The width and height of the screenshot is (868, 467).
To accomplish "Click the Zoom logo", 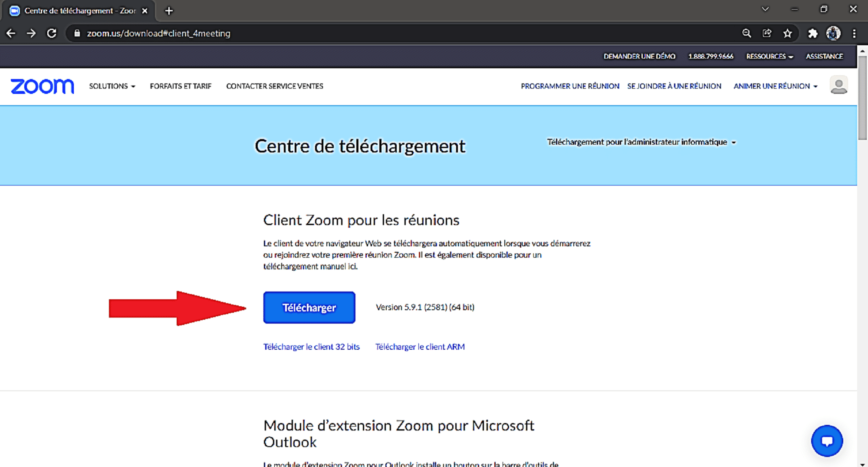I will point(42,86).
